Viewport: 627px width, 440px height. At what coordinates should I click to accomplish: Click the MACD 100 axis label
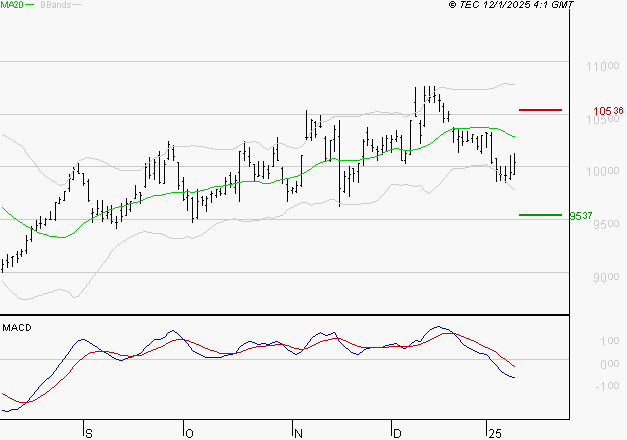(609, 341)
